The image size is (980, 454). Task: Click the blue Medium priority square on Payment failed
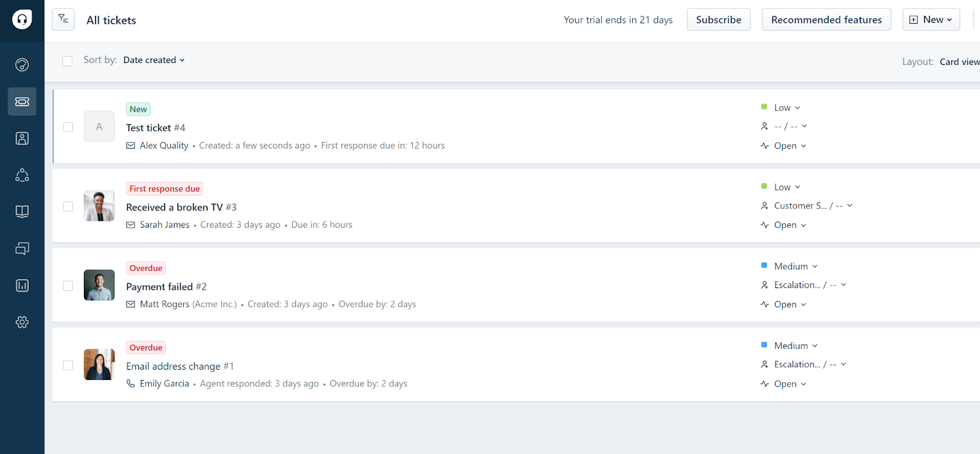764,266
